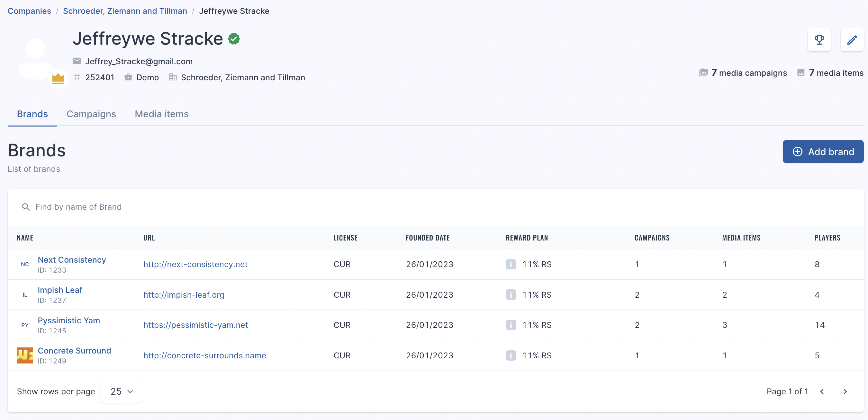Click the Founded Date column header
Viewport: 868px width, 420px height.
(x=428, y=238)
